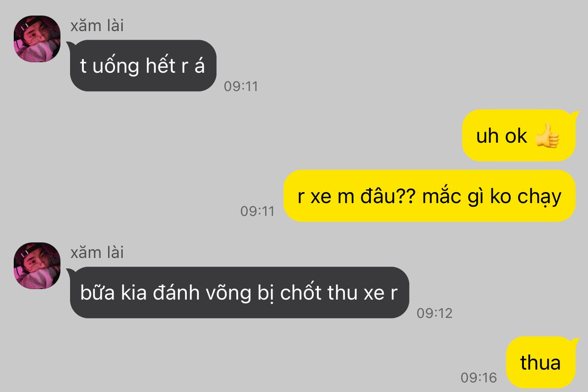Tap the avatar beside the "bữa kia" message
Image resolution: width=588 pixels, height=392 pixels.
[37, 266]
